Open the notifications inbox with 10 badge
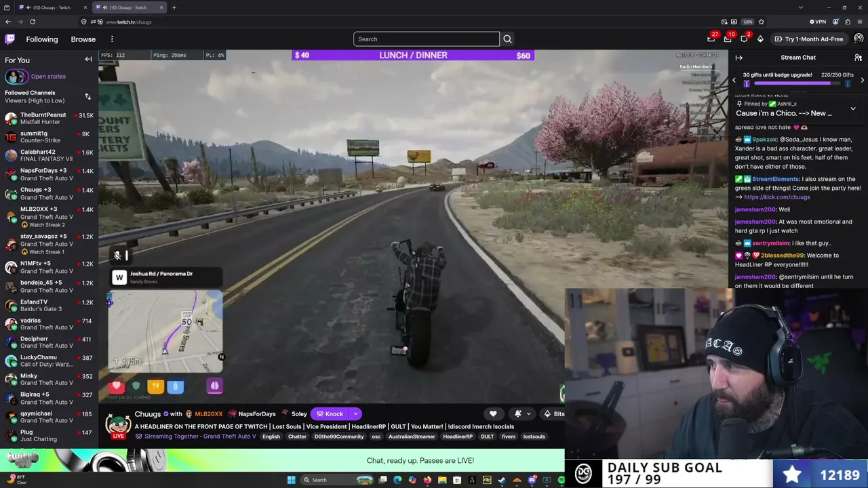This screenshot has width=868, height=488. click(728, 39)
